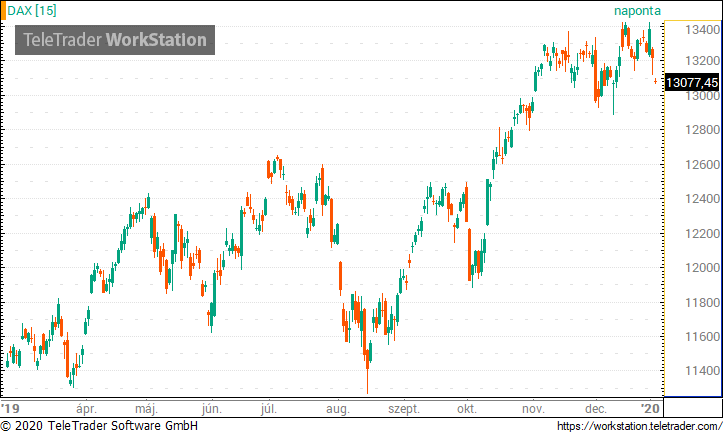Click the okt. month label
This screenshot has width=723, height=435.
pyautogui.click(x=467, y=409)
